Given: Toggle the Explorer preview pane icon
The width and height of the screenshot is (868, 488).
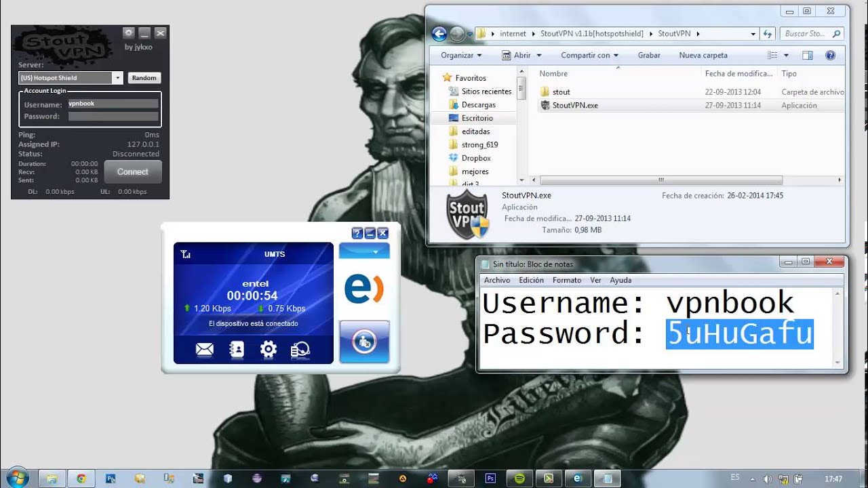Looking at the screenshot, I should pos(807,55).
